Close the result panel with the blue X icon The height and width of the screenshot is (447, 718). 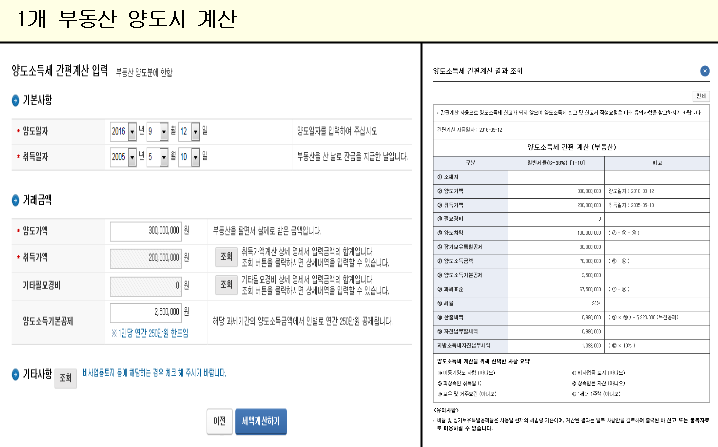[705, 71]
